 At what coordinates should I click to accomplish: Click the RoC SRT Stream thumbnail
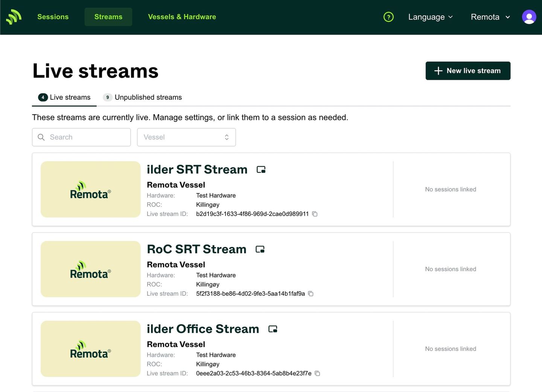pyautogui.click(x=91, y=269)
